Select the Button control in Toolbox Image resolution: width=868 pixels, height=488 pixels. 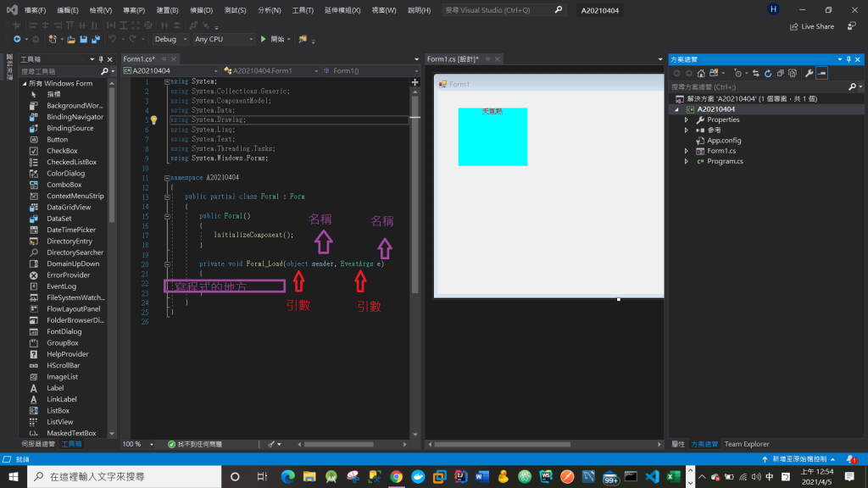pos(58,140)
